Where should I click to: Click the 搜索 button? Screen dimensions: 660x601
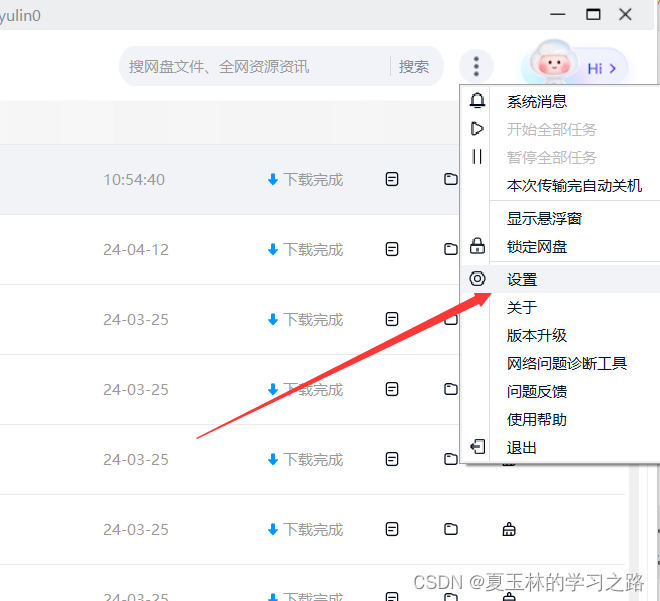coord(414,66)
